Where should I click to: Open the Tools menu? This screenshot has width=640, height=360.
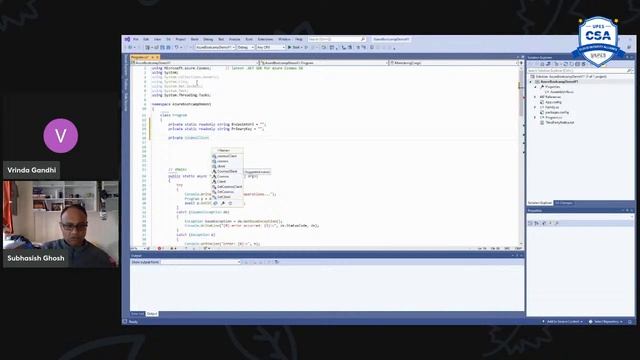tap(249, 39)
